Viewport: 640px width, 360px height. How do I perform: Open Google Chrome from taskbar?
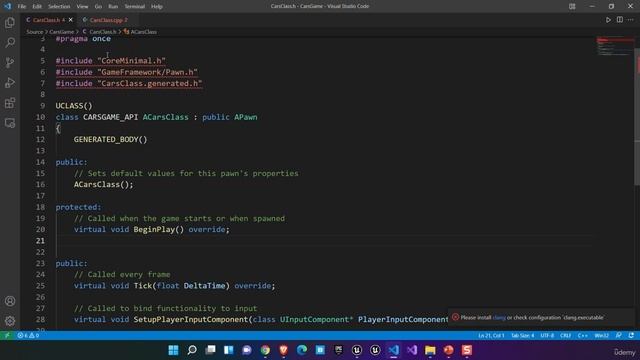[x=265, y=350]
